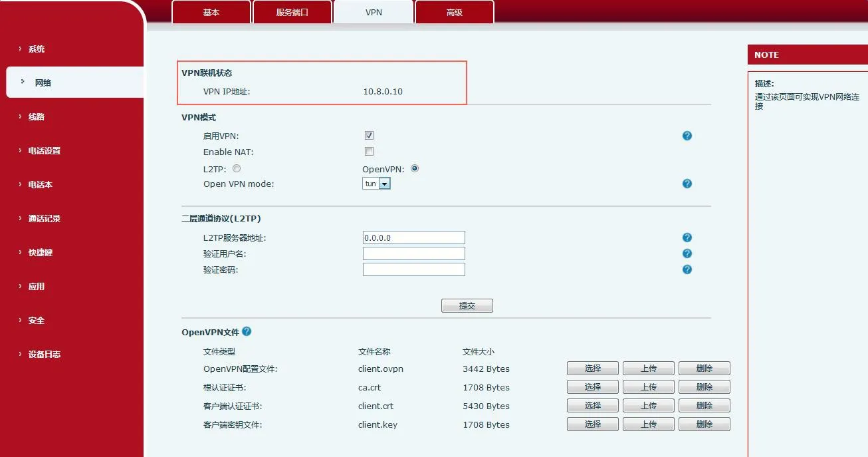Click the help icon next to Open VPN mode

pyautogui.click(x=687, y=183)
